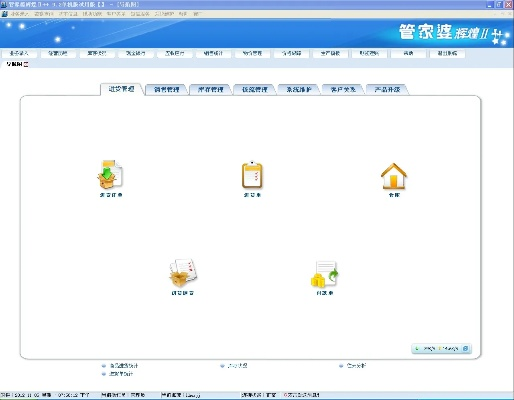The image size is (514, 400).
Task: Click the small blue icon in the panel's corner widget
Action: [x=466, y=348]
